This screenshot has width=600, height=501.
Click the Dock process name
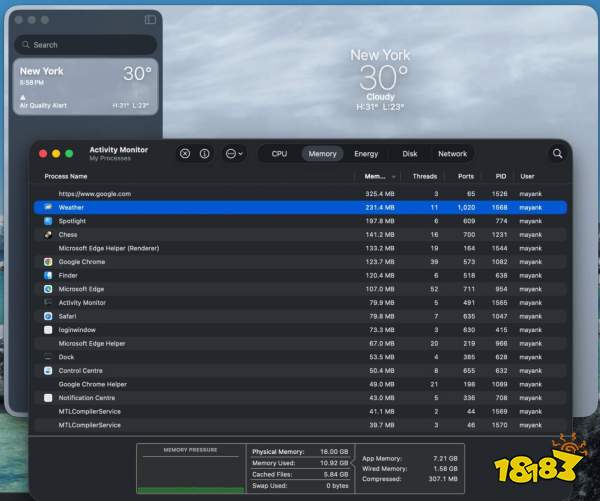tap(66, 357)
